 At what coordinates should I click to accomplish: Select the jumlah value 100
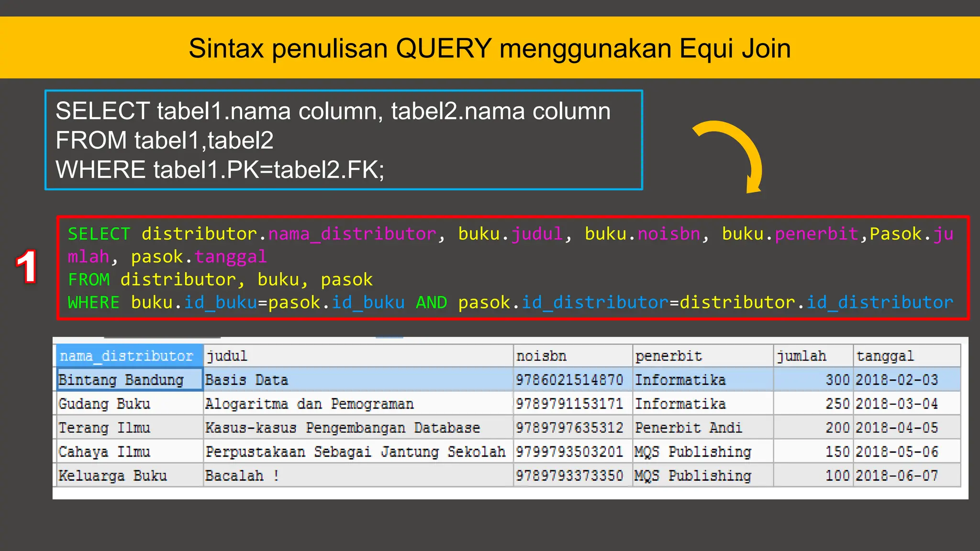[x=813, y=475]
